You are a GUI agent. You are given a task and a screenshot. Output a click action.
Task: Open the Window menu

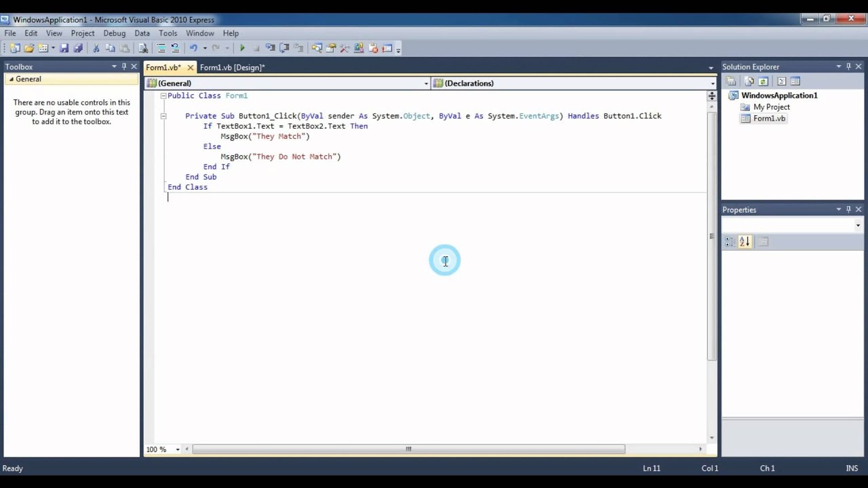(x=200, y=33)
